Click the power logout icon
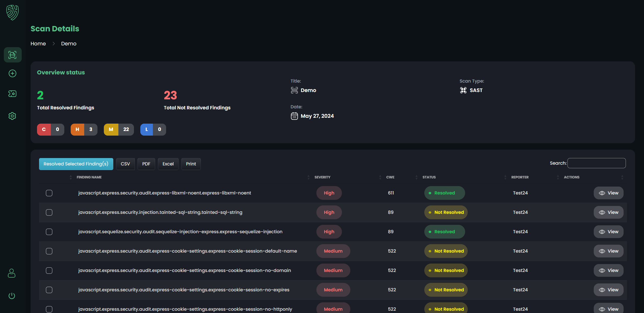The height and width of the screenshot is (313, 644). (x=12, y=296)
